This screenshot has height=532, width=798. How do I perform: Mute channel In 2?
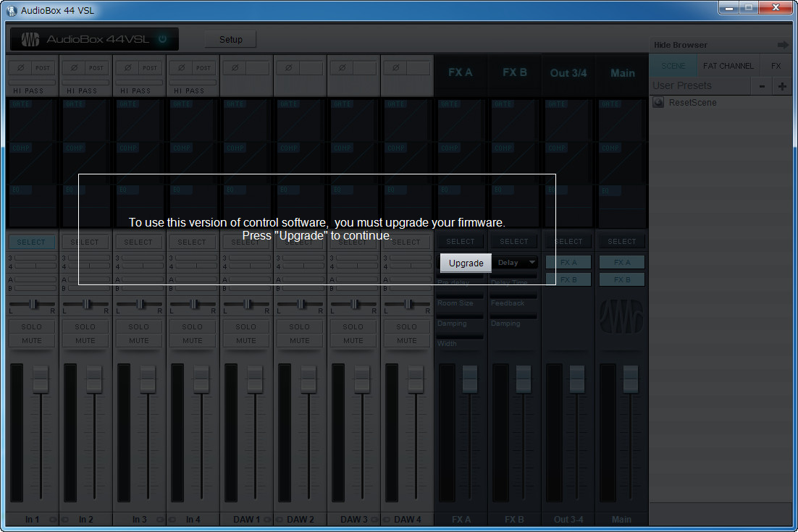pos(85,341)
